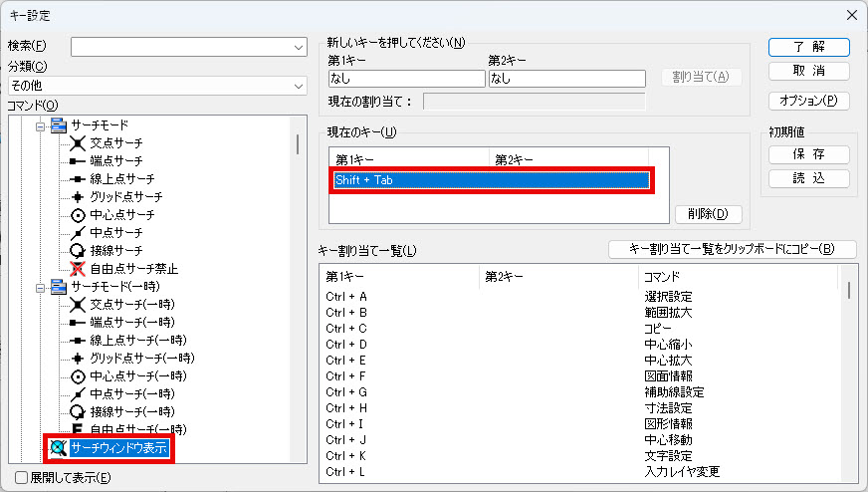This screenshot has height=492, width=868.
Task: Collapse the サーチモード tree node
Action: (x=41, y=125)
